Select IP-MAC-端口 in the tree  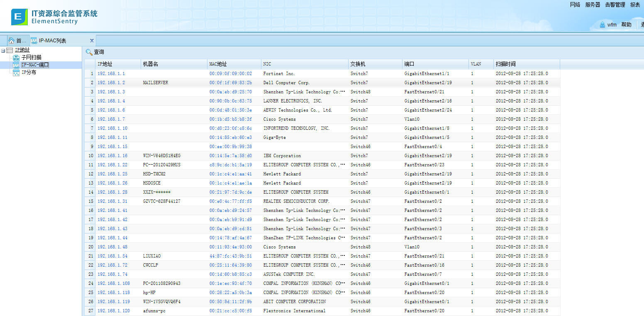(x=35, y=65)
